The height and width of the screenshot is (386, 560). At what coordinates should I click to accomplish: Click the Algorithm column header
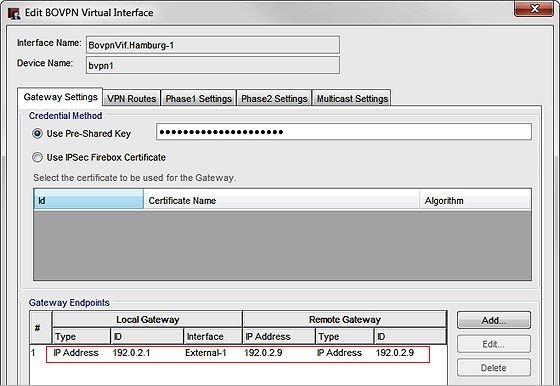coord(475,200)
